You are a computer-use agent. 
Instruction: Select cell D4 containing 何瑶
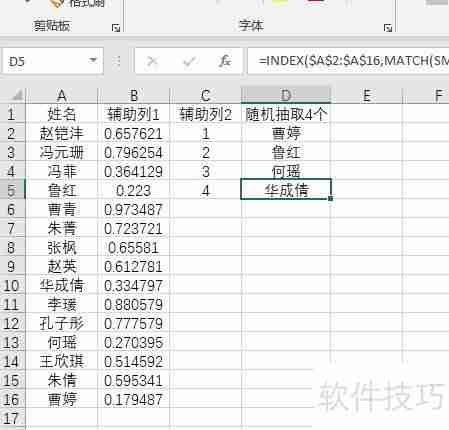point(286,172)
